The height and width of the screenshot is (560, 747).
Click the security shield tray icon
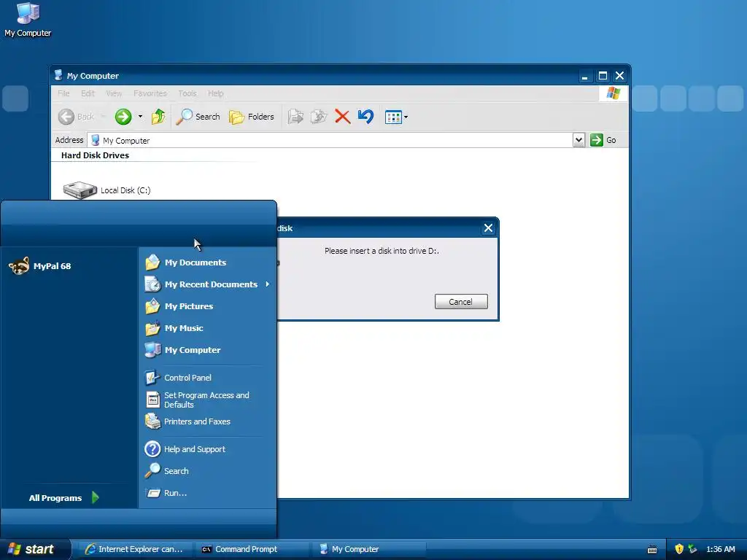tap(679, 549)
